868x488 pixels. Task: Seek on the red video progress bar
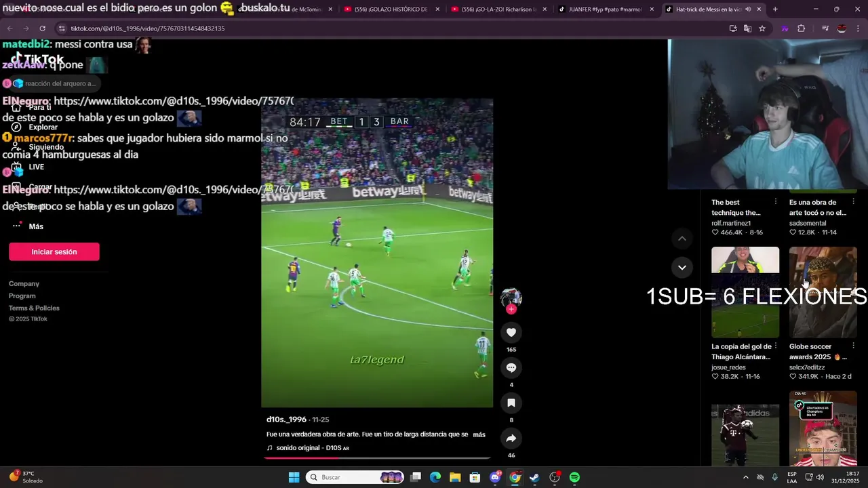pos(377,457)
